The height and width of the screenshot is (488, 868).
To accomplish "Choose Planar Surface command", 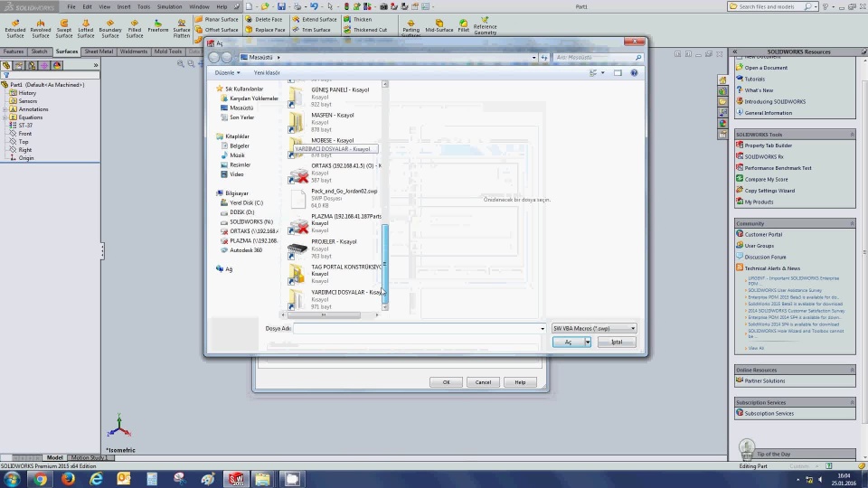I will (x=216, y=19).
